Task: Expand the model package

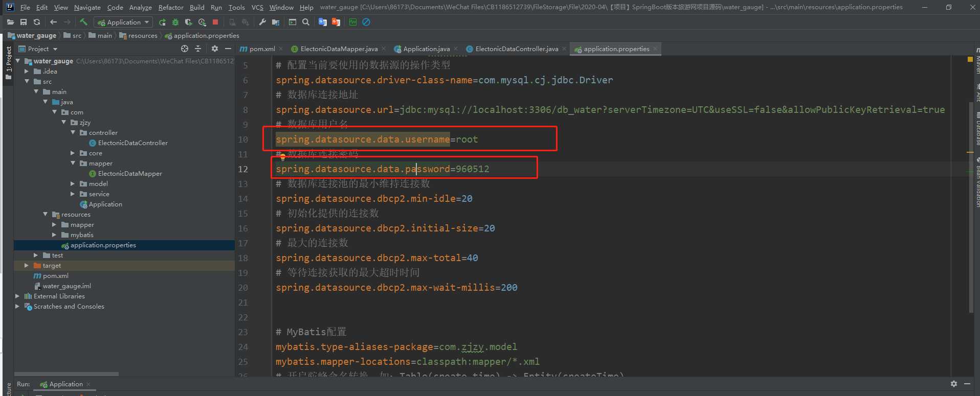Action: [73, 183]
